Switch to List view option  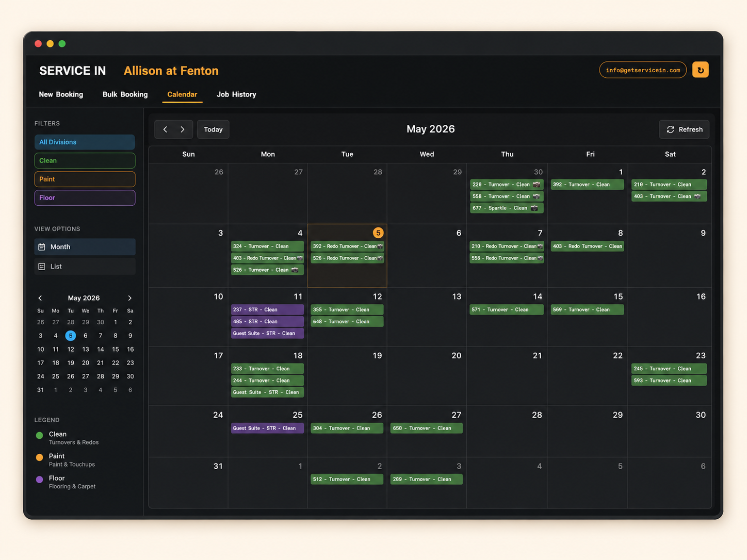point(85,267)
